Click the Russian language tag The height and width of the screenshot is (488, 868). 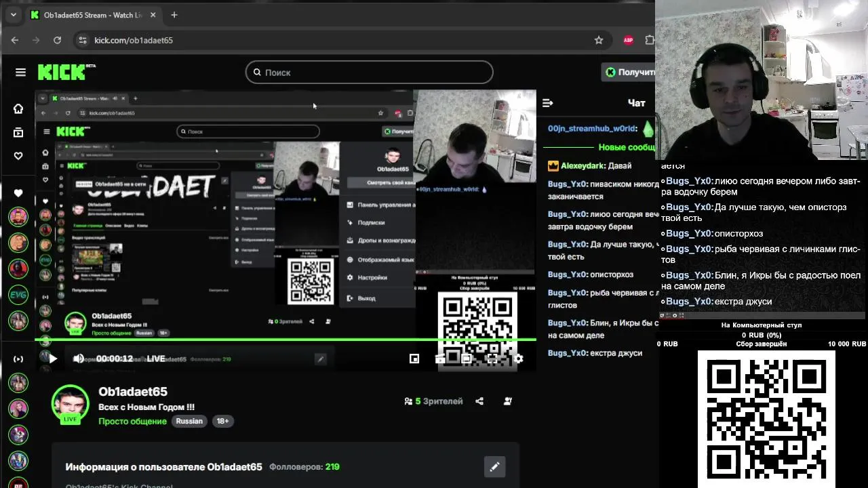pyautogui.click(x=189, y=421)
